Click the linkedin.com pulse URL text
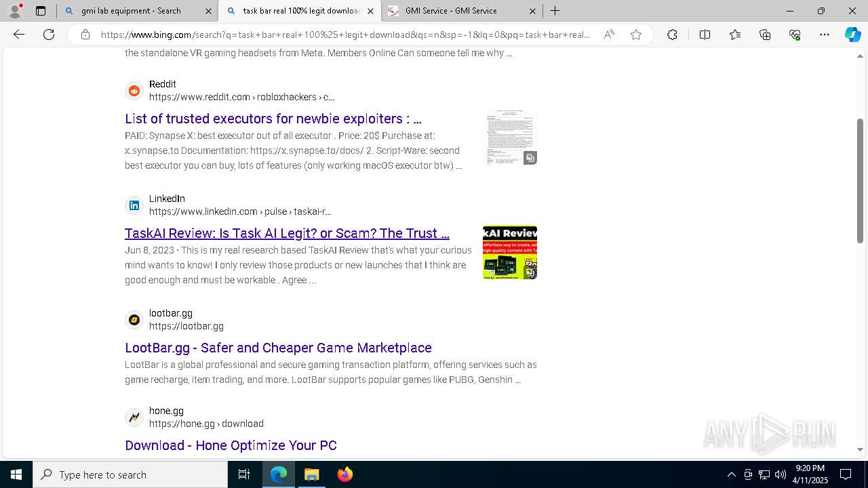This screenshot has width=868, height=488. [x=240, y=211]
